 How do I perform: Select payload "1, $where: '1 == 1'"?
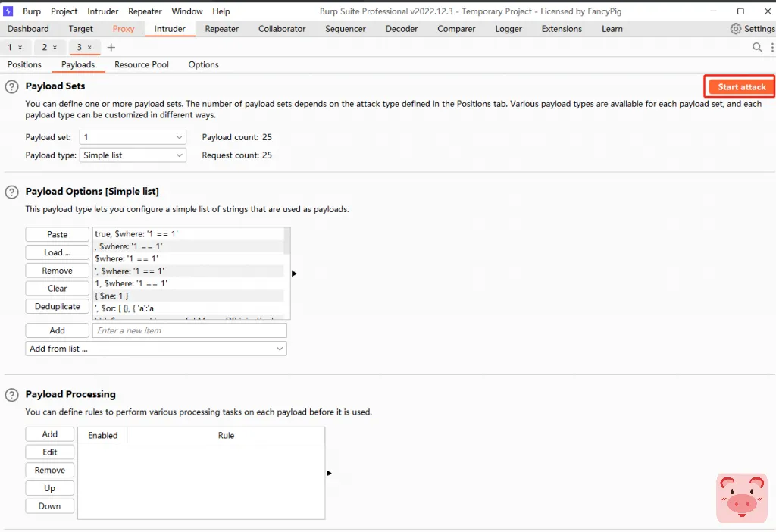point(189,283)
